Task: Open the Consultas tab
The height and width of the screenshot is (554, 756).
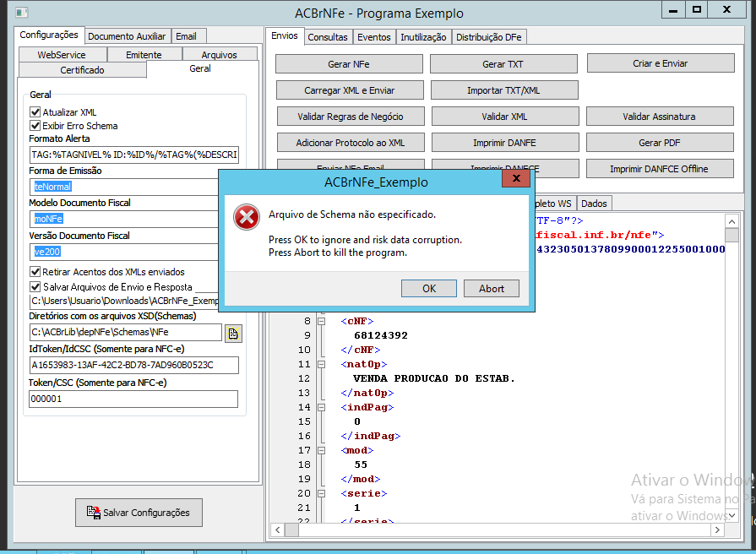Action: point(328,37)
